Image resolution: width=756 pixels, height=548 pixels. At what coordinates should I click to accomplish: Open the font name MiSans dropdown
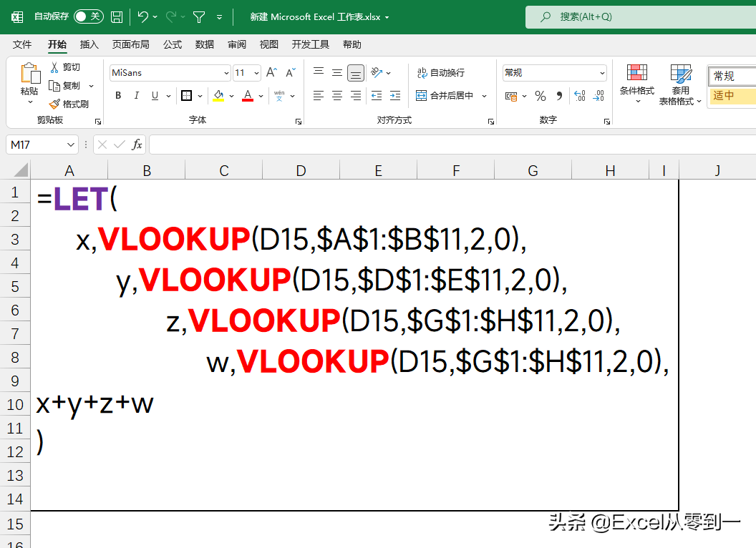[226, 73]
